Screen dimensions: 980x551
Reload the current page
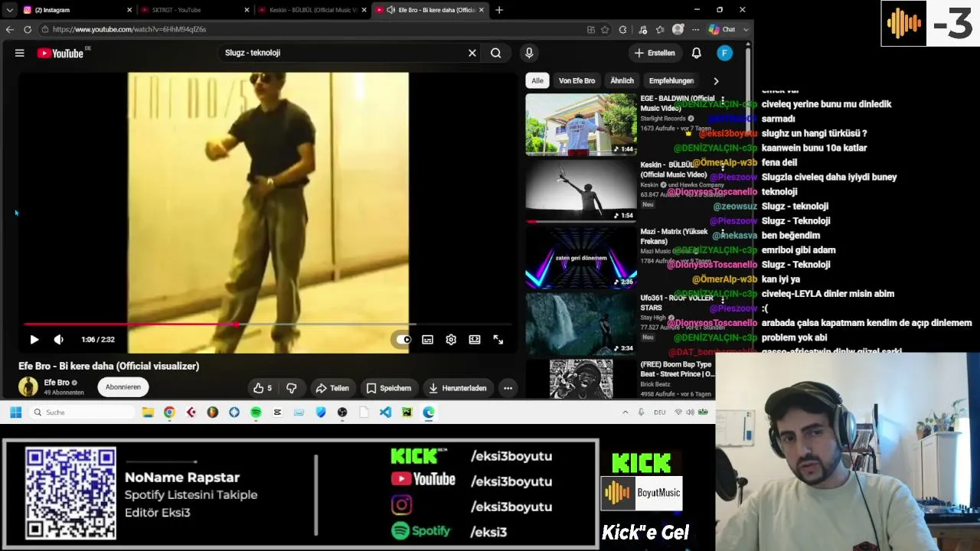point(28,29)
